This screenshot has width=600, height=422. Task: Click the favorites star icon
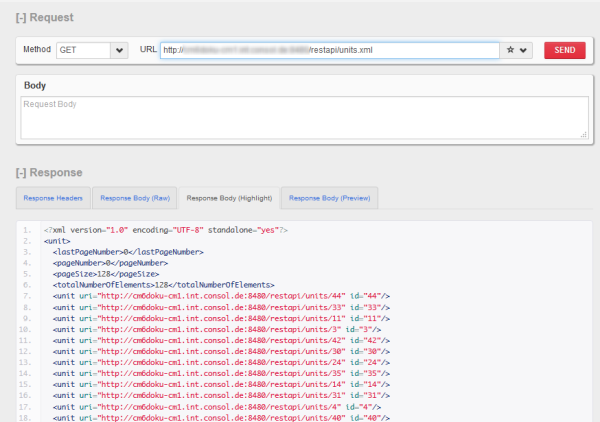511,50
